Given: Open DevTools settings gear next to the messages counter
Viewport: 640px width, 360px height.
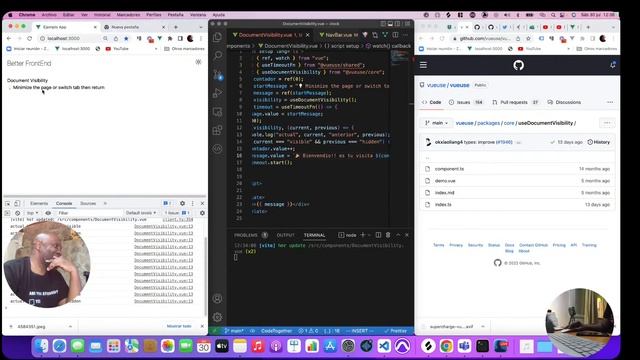Looking at the screenshot, I should pyautogui.click(x=182, y=203).
